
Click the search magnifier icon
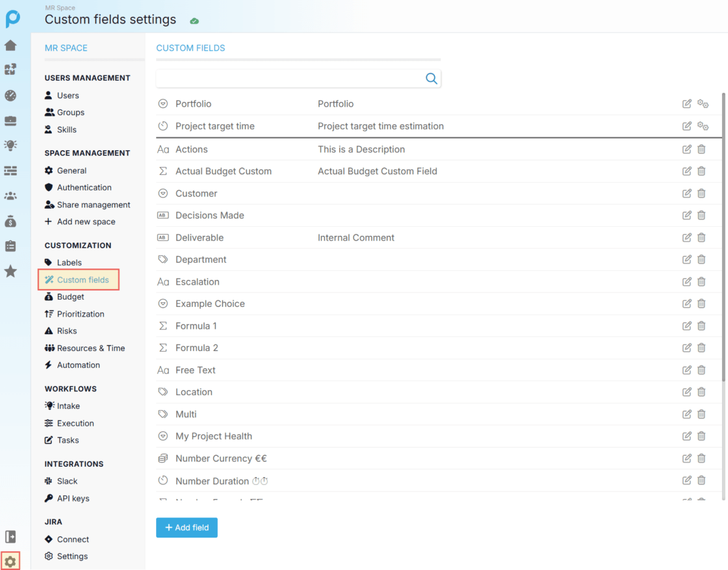point(432,79)
